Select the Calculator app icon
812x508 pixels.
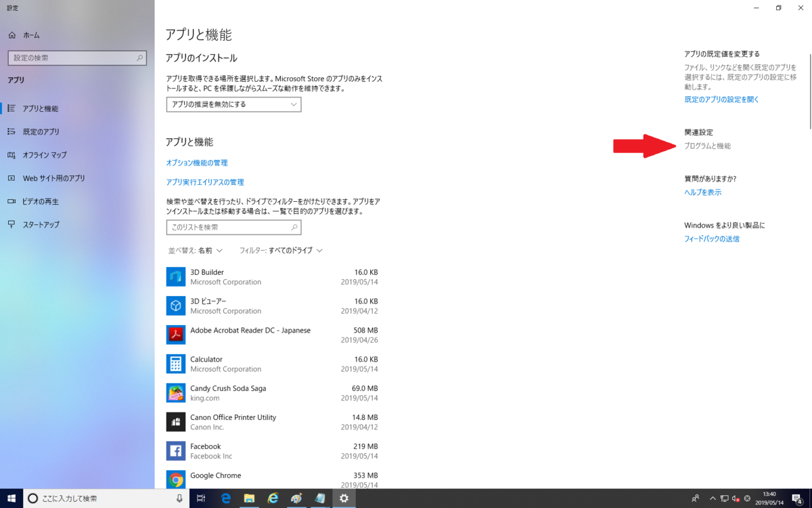[x=176, y=364]
